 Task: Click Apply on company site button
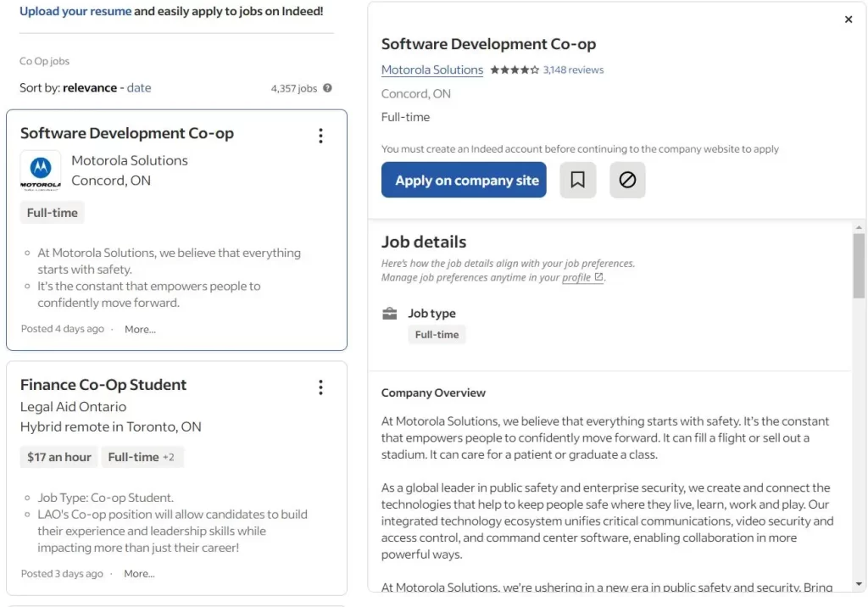pyautogui.click(x=464, y=180)
